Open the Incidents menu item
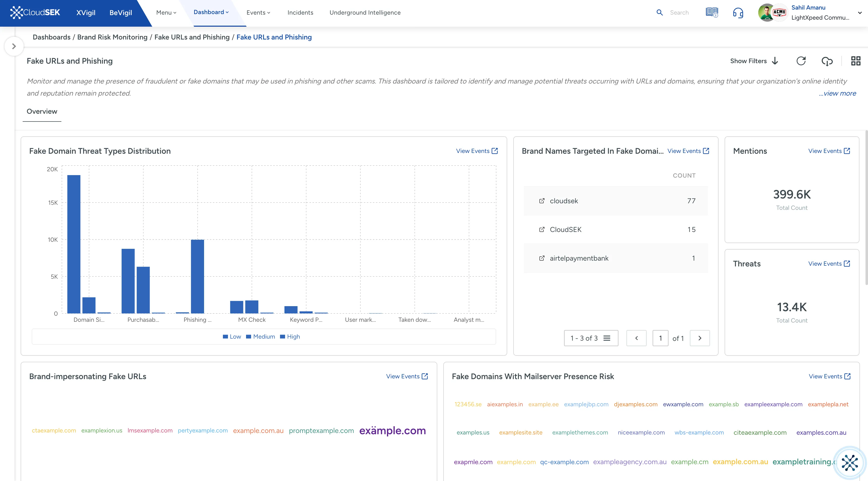 click(x=300, y=13)
